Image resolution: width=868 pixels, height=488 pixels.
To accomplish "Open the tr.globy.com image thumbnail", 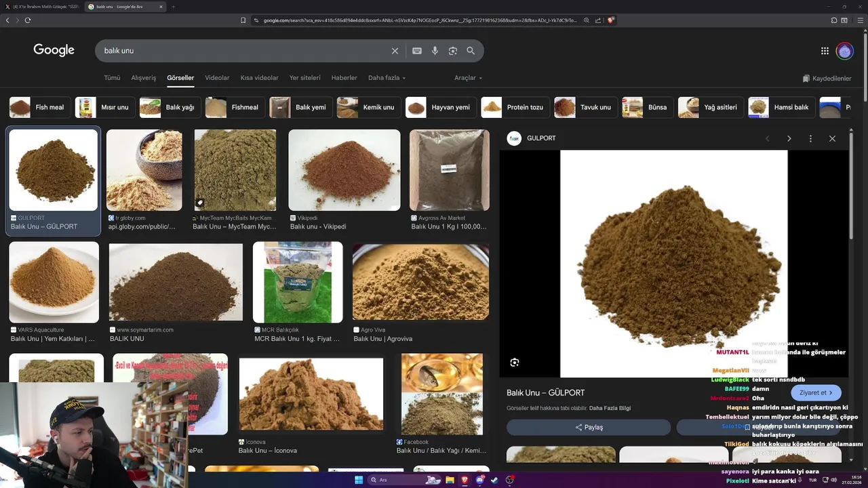I will click(144, 170).
